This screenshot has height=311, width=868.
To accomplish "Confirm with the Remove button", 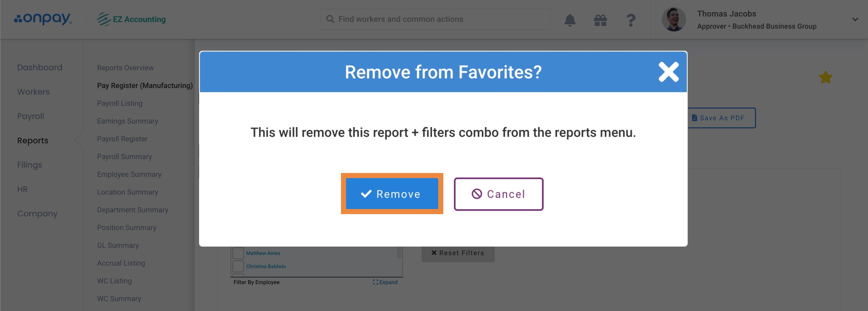I will [392, 194].
